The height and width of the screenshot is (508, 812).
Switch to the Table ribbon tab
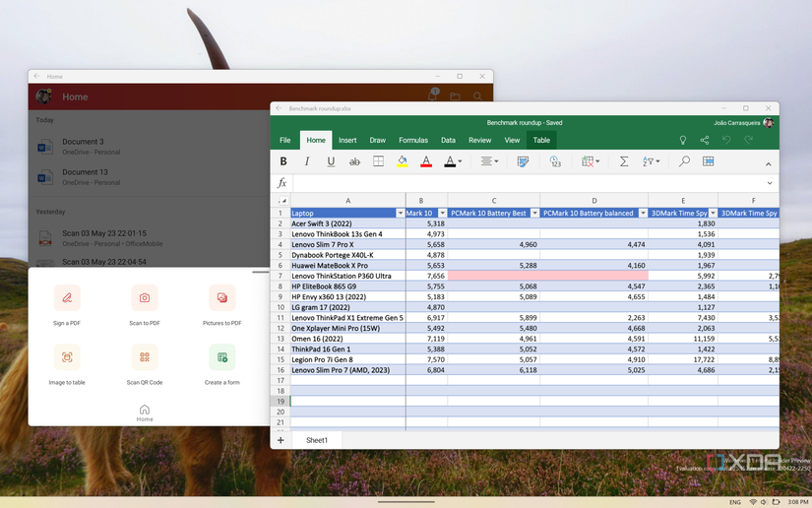[x=541, y=141]
